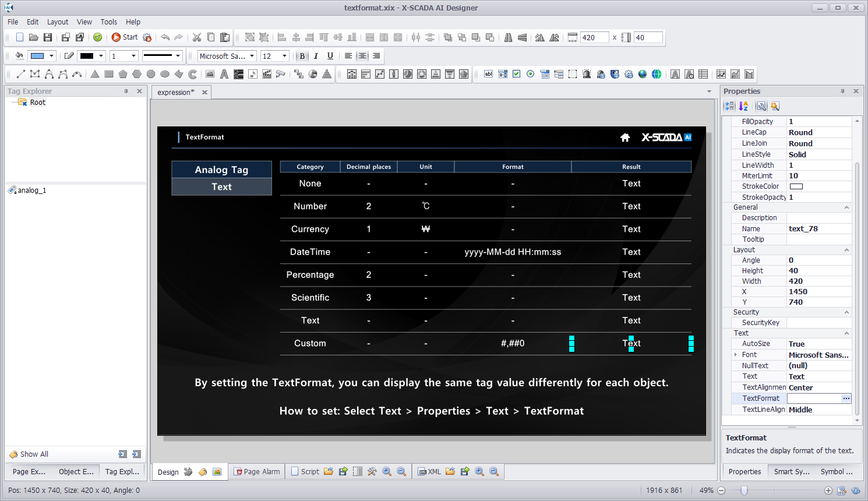This screenshot has width=868, height=501.
Task: Click the cut scissors icon
Action: click(197, 37)
